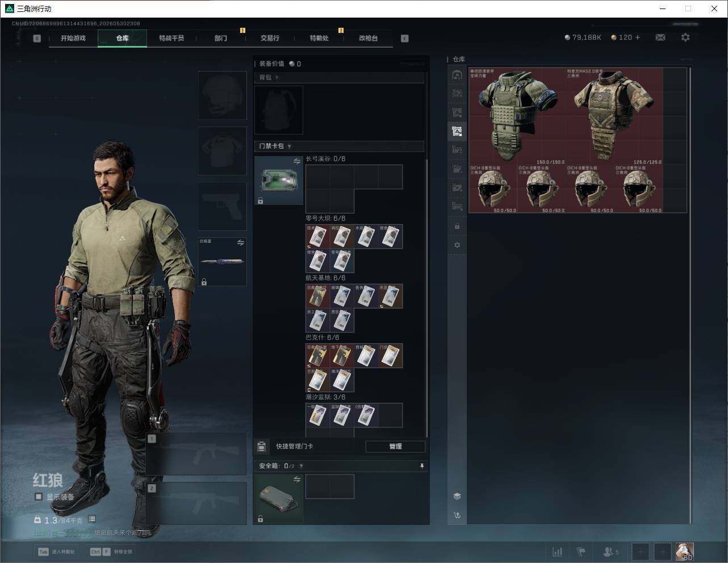
Task: Open the stash lock icon in sidebar
Action: pos(457,226)
